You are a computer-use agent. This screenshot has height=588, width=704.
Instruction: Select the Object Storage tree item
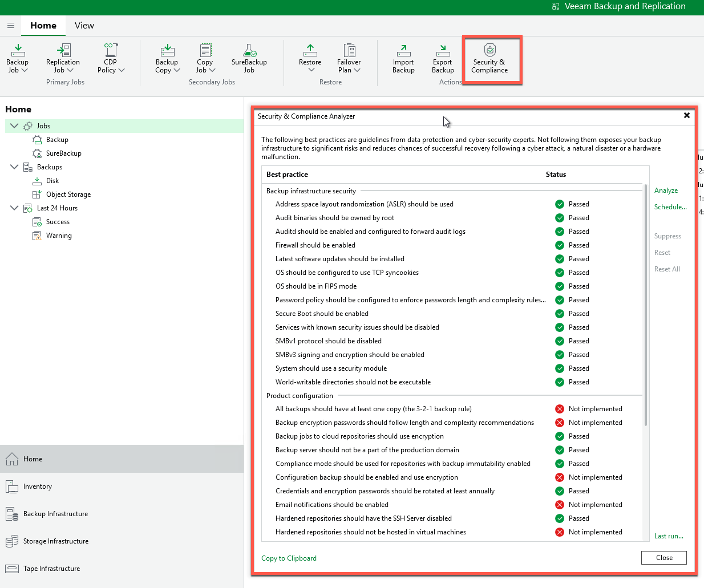(x=68, y=194)
